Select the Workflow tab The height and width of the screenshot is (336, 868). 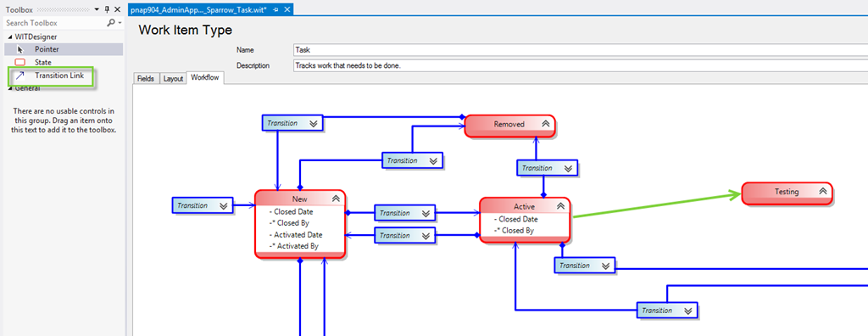click(205, 77)
